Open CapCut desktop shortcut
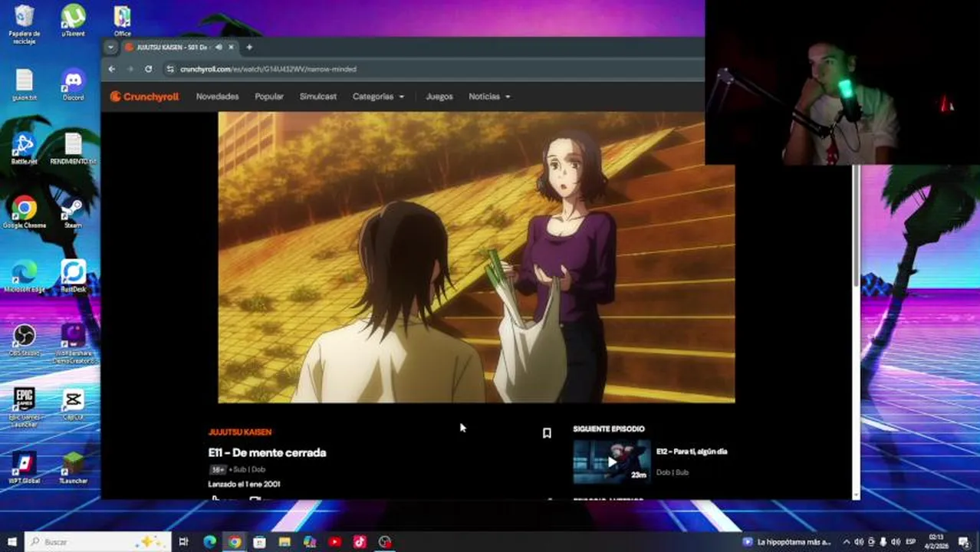The image size is (980, 552). (x=73, y=404)
